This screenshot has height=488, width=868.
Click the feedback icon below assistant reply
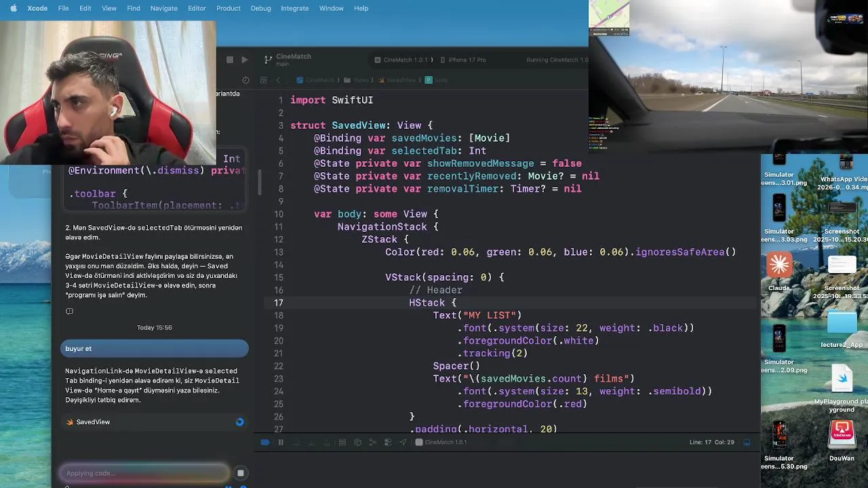69,311
